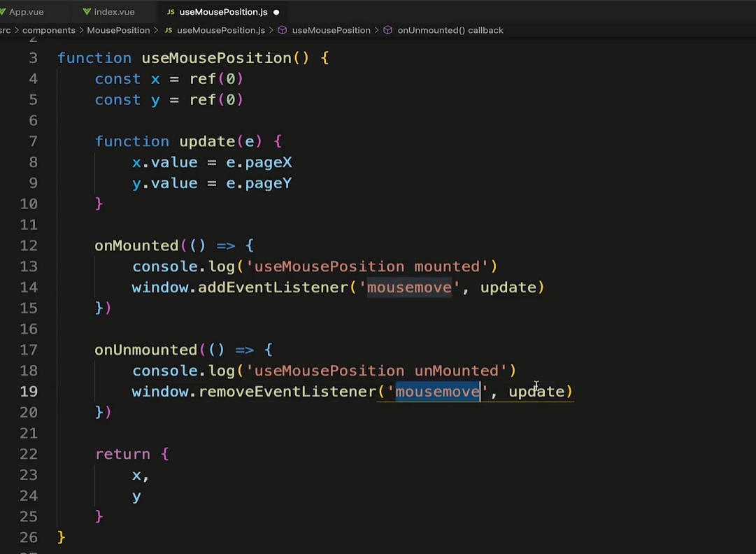Click 'useMousePosition unMounted' string
The width and height of the screenshot is (756, 554).
coord(376,371)
